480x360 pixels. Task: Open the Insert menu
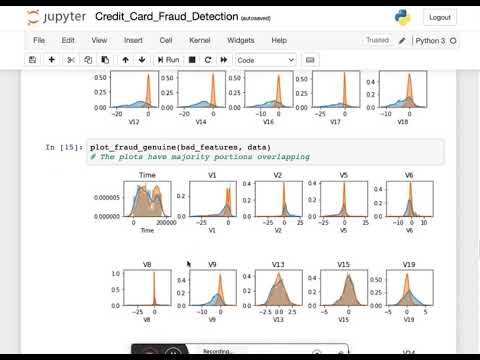point(133,40)
